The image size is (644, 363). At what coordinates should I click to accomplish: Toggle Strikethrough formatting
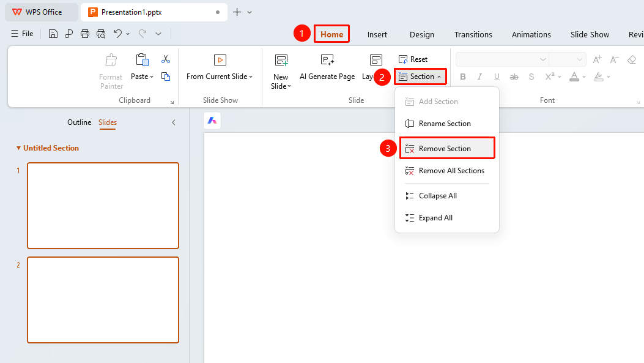514,77
